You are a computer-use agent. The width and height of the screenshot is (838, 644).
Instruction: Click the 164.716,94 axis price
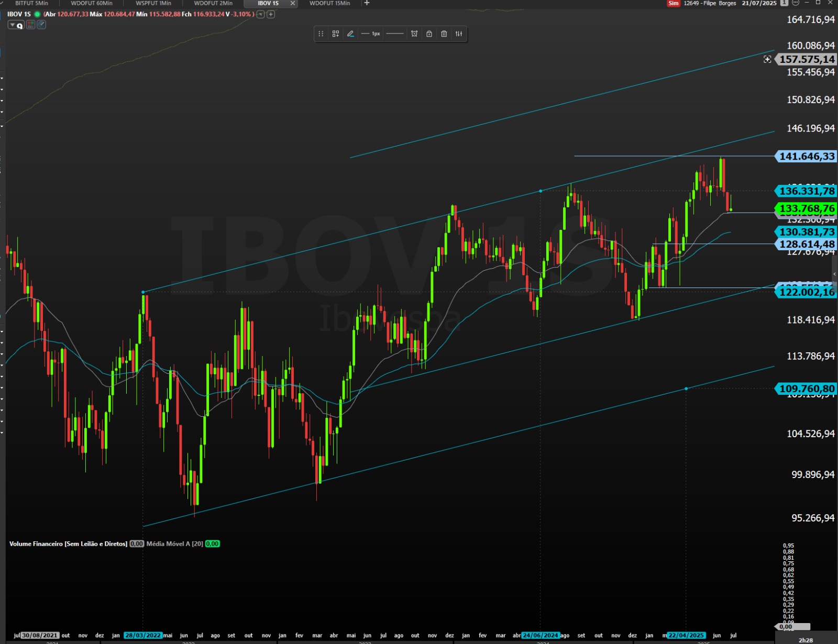click(x=810, y=20)
